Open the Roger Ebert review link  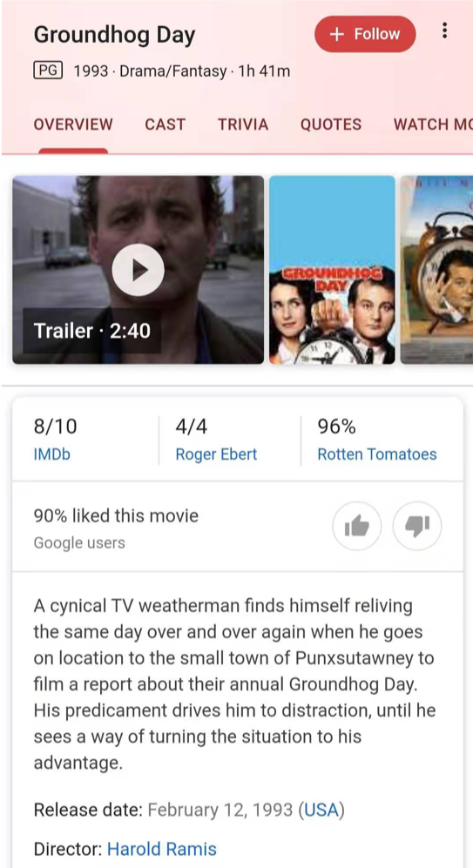click(216, 454)
